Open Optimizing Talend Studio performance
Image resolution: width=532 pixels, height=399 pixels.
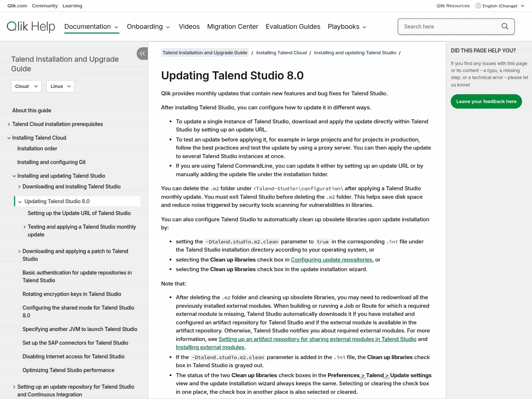68,370
